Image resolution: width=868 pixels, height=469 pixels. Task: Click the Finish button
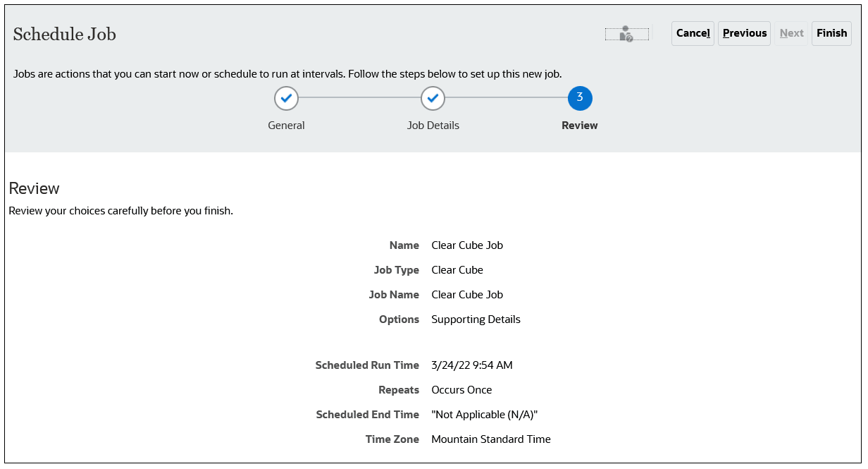pyautogui.click(x=831, y=33)
